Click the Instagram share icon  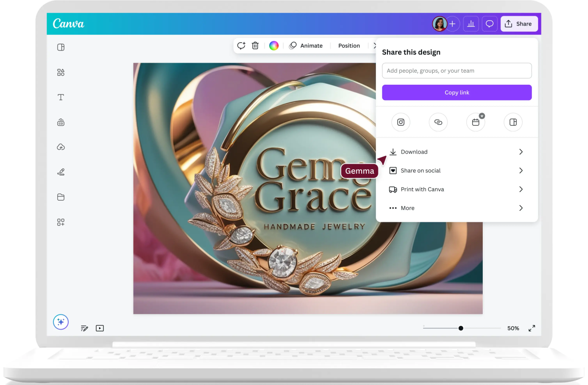tap(400, 122)
